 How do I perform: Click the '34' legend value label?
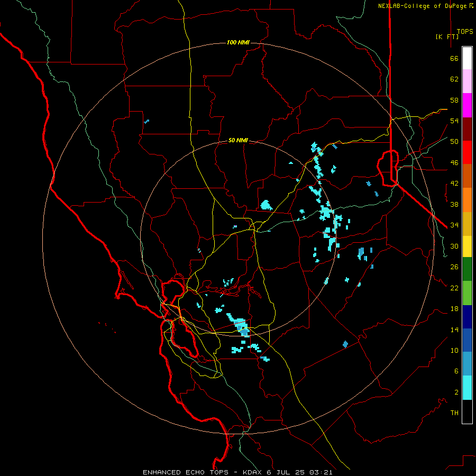click(x=454, y=225)
